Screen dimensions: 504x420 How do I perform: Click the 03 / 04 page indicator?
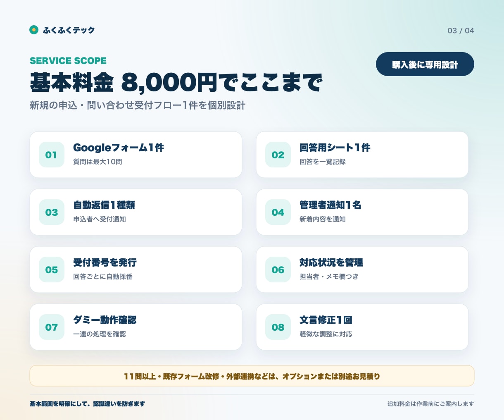pos(461,31)
